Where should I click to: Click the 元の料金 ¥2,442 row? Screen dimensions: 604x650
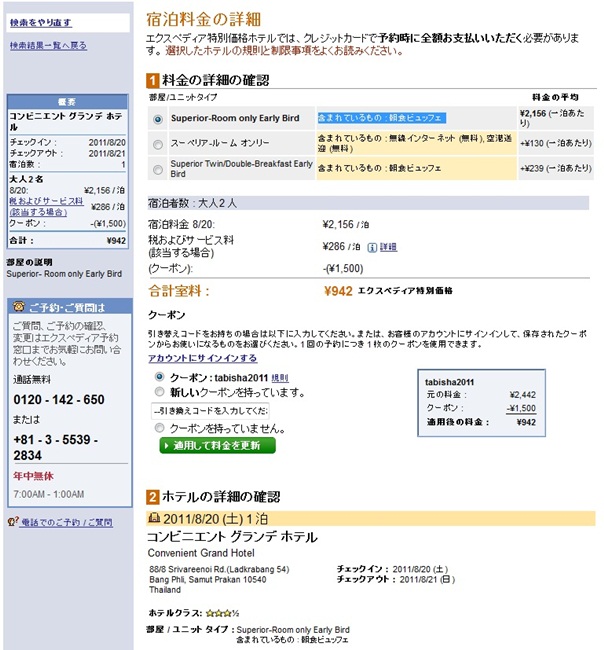[x=481, y=395]
